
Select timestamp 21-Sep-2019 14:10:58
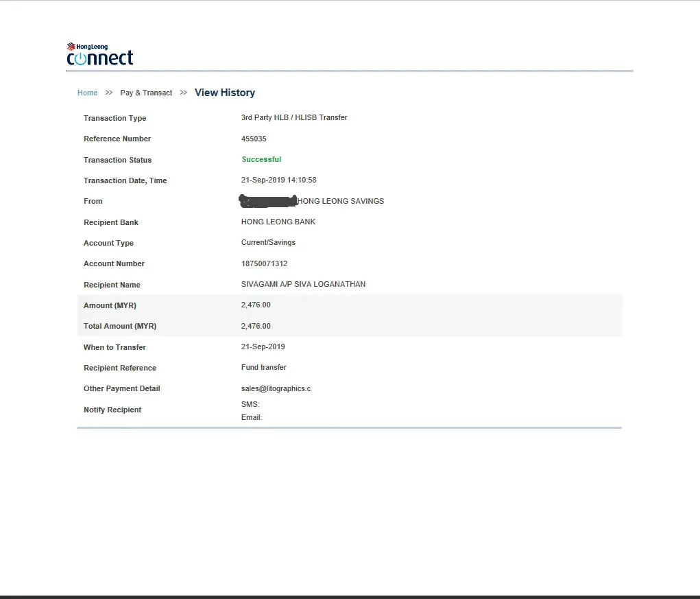pyautogui.click(x=278, y=180)
